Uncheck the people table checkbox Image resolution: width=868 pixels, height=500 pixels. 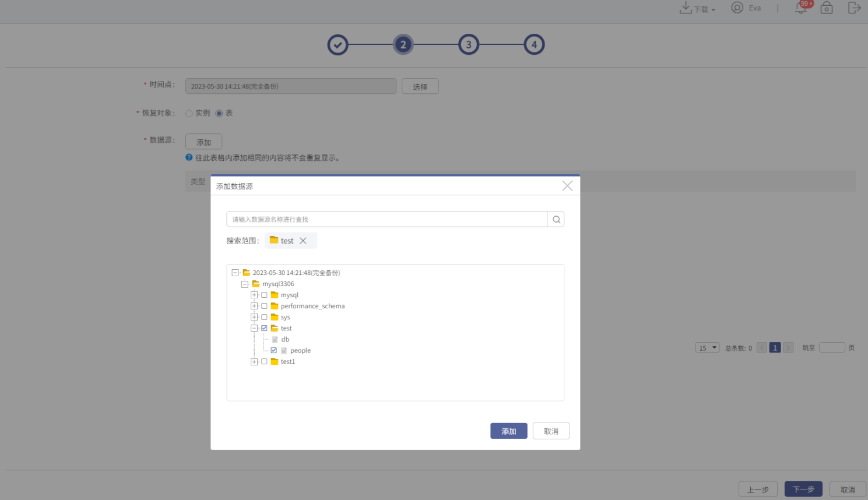[273, 350]
